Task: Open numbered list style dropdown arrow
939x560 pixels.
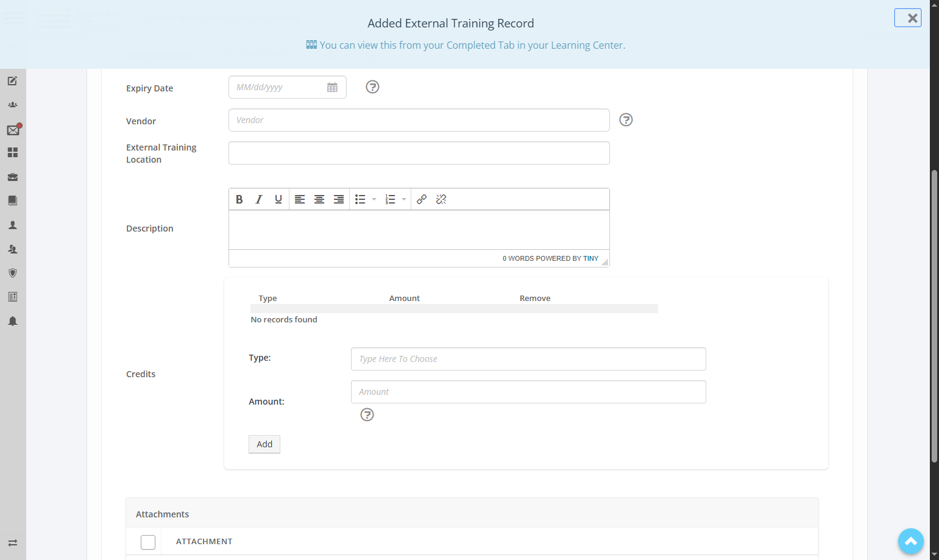Action: click(x=404, y=199)
